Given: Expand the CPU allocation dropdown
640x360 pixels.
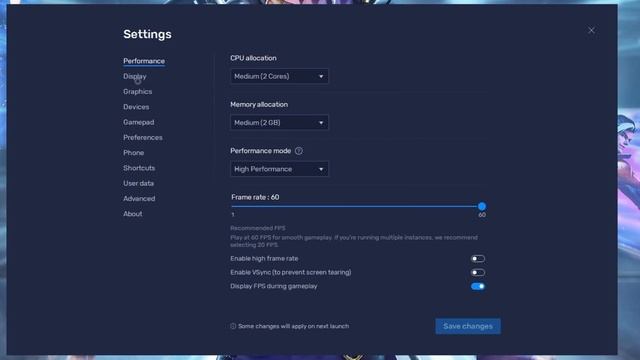Looking at the screenshot, I should [279, 76].
